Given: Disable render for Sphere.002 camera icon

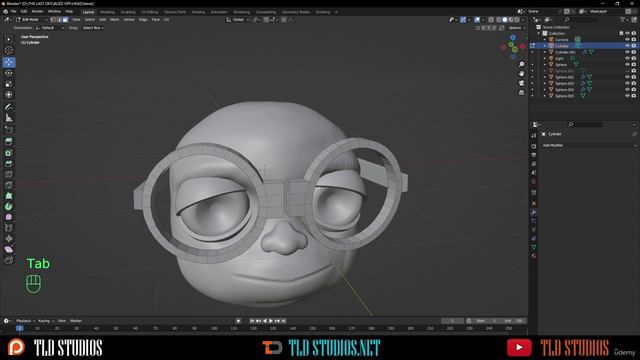Looking at the screenshot, I should tap(634, 77).
